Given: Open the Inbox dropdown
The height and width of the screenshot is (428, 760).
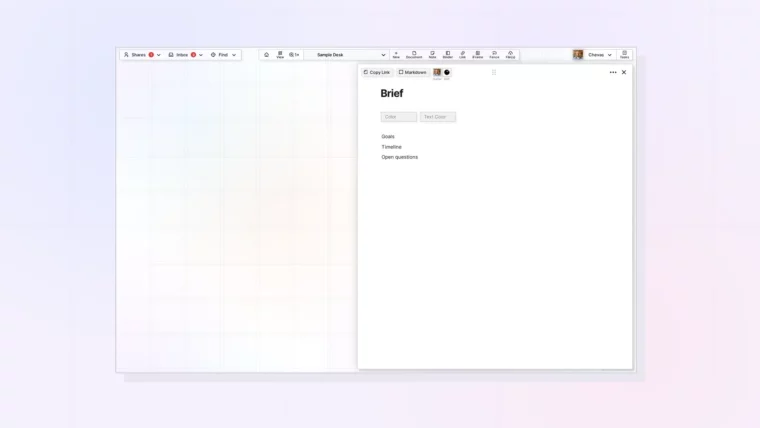Looking at the screenshot, I should point(185,55).
